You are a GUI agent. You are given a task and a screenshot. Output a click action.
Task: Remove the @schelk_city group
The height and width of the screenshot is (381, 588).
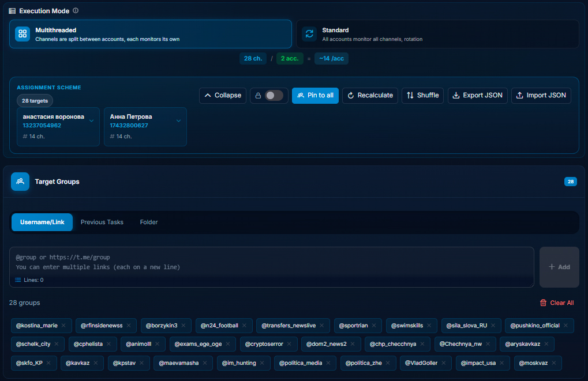(x=56, y=344)
